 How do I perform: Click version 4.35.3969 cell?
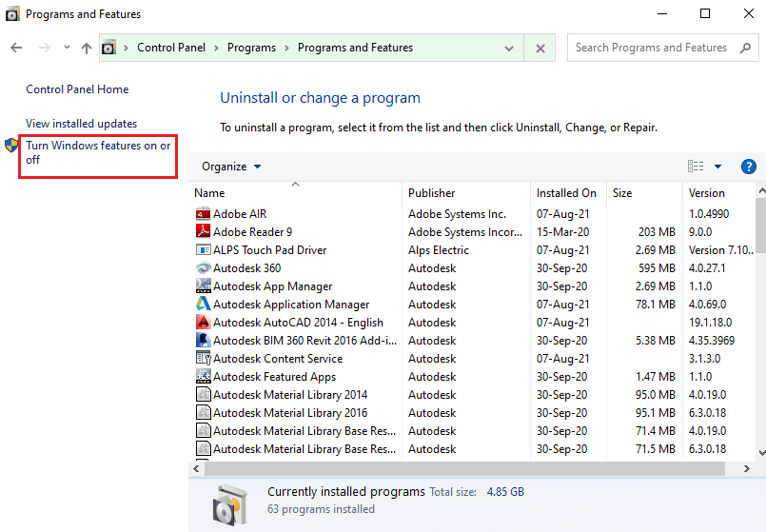point(712,340)
